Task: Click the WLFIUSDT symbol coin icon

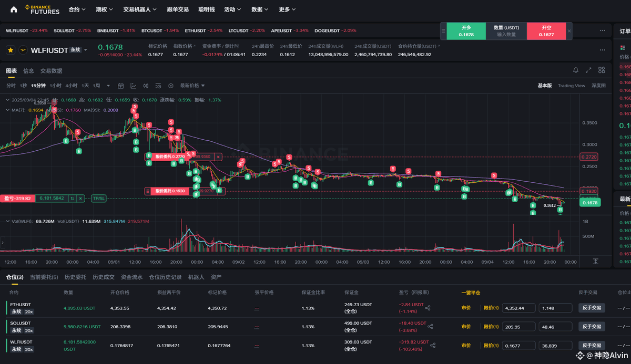Action: pyautogui.click(x=23, y=50)
